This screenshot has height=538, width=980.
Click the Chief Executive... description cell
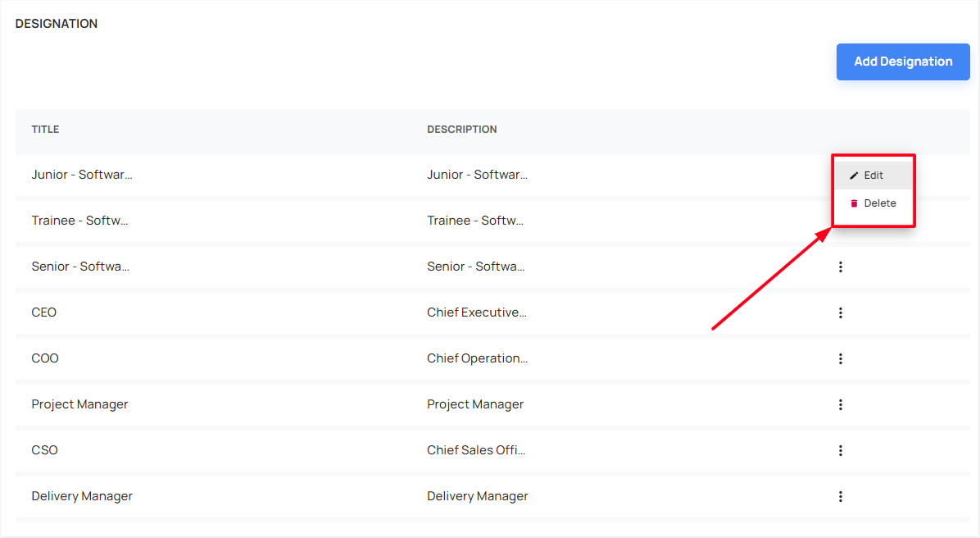point(477,312)
